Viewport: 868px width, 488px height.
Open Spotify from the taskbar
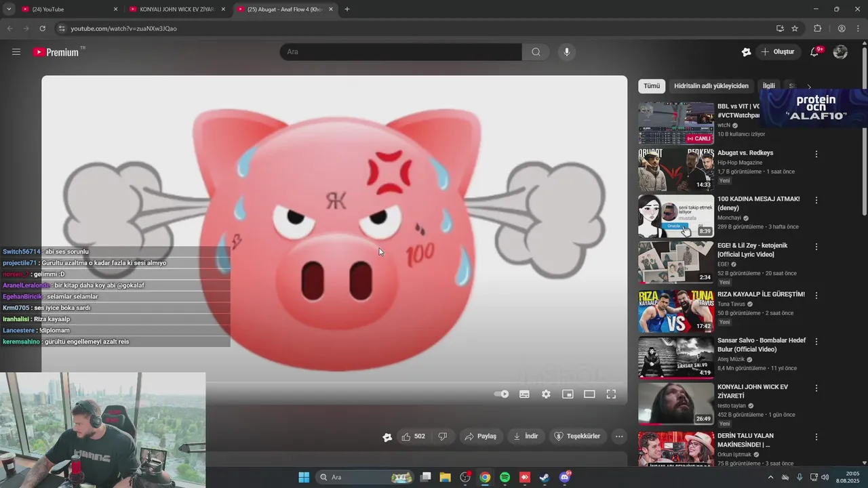point(505,477)
